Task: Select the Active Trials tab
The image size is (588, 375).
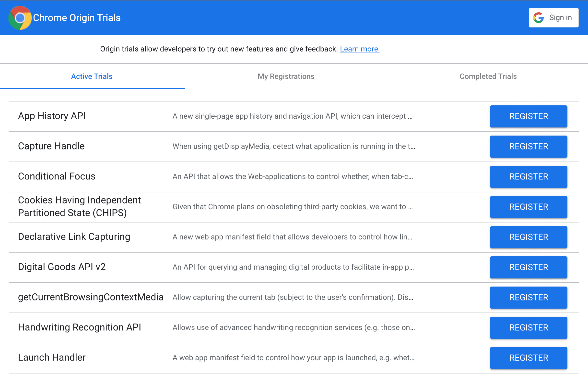Action: 91,76
